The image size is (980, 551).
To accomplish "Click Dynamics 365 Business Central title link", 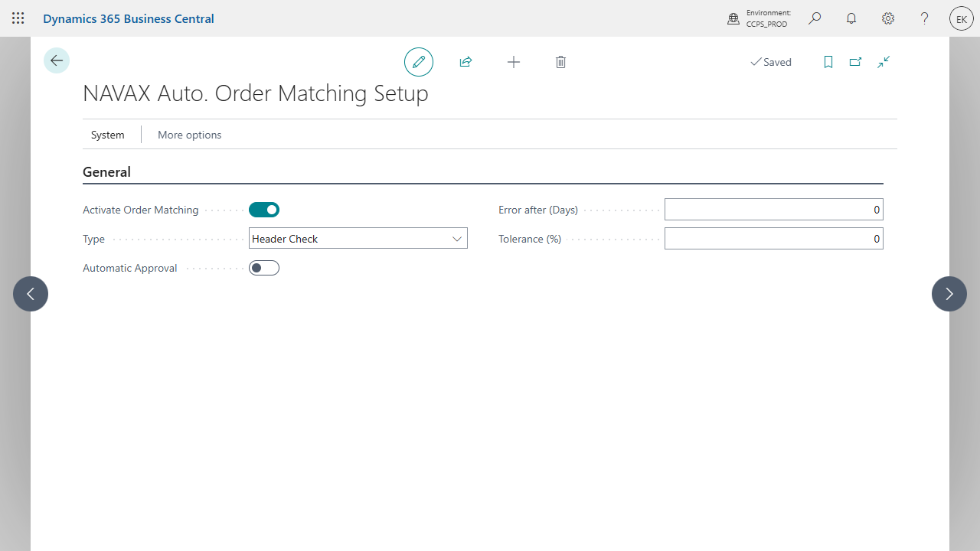I will (129, 18).
